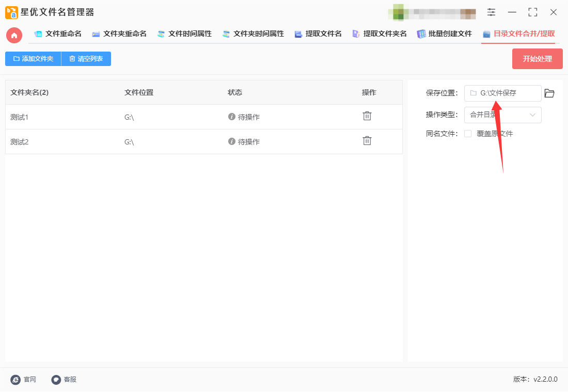Enable 覆盖原文件 checkbox
Screen dimensions: 568x392
coord(468,134)
